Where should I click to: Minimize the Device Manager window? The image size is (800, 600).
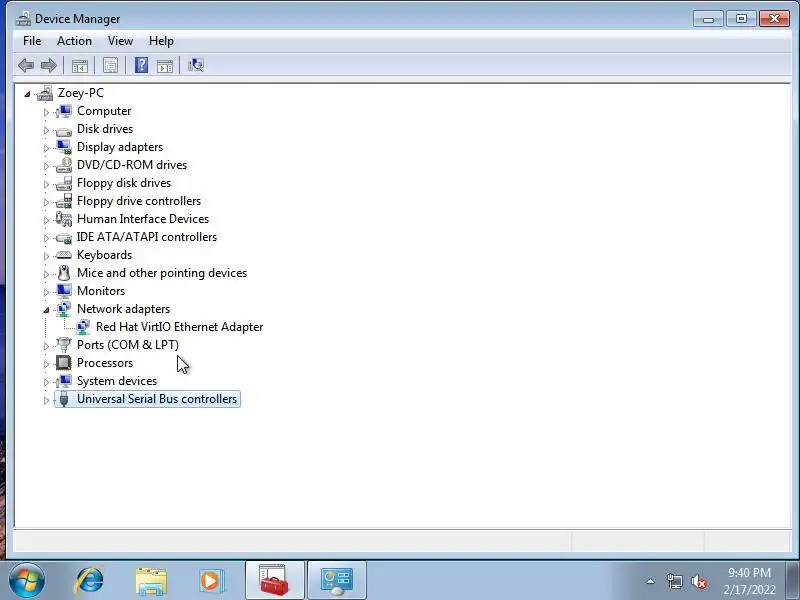(x=708, y=19)
